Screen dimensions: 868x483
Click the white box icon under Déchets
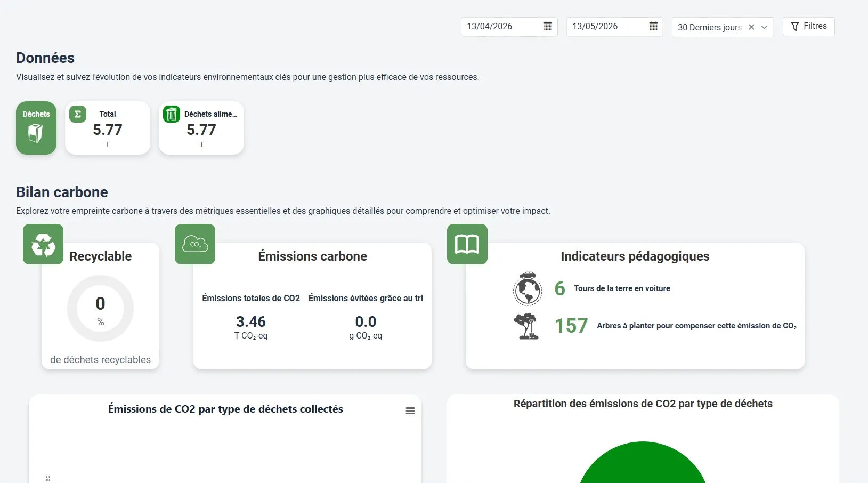coord(36,133)
